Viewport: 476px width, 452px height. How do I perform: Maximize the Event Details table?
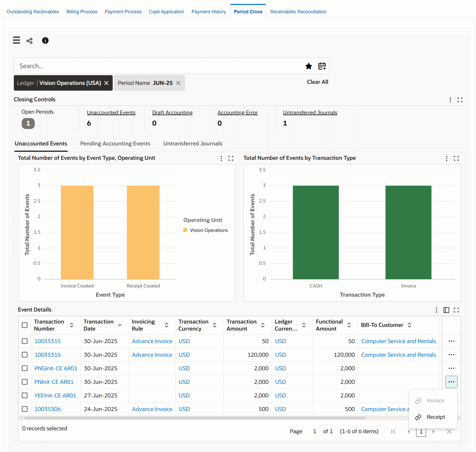tap(456, 310)
